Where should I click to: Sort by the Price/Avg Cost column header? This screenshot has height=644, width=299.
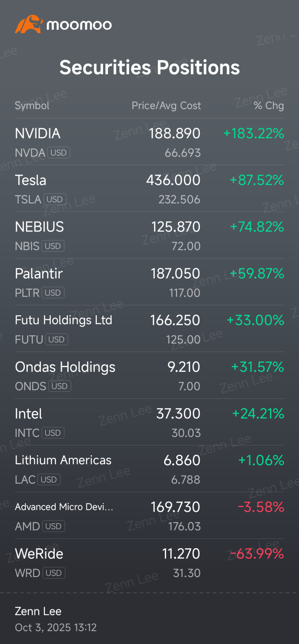tap(166, 106)
